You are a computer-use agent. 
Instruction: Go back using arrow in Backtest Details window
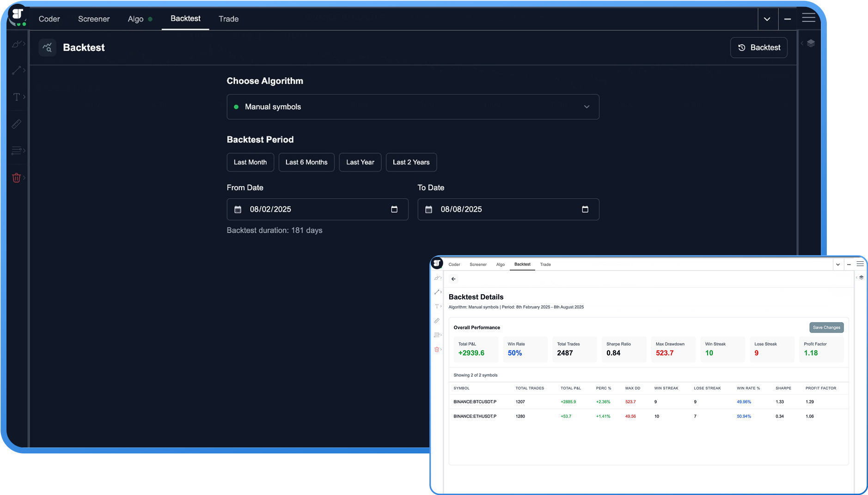(453, 279)
